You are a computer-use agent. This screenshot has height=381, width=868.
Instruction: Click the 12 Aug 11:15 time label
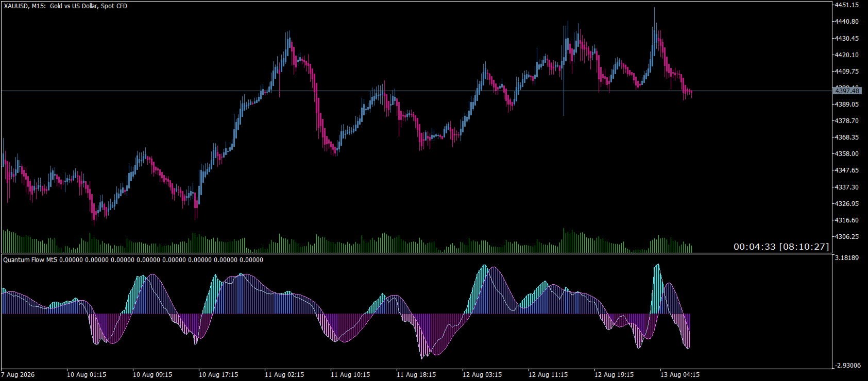548,375
